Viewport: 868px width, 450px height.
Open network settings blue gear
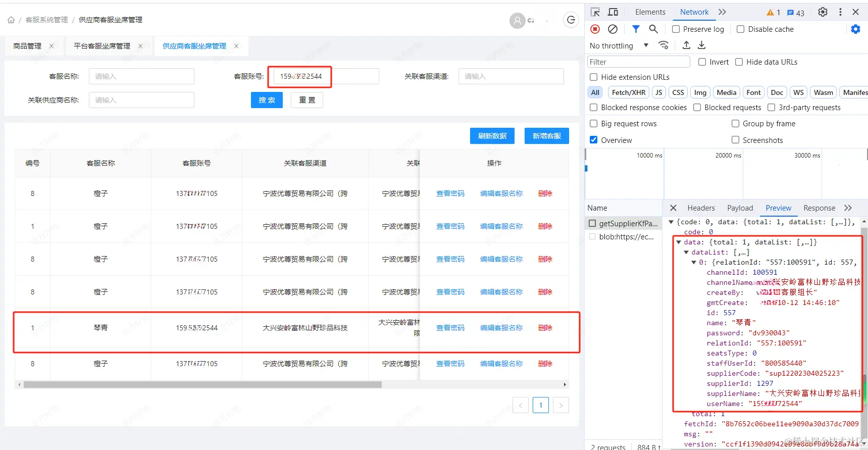855,29
